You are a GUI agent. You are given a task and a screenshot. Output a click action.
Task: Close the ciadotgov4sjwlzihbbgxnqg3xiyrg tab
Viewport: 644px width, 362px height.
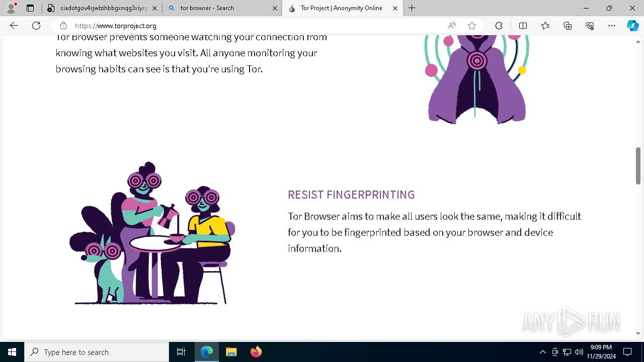coord(154,8)
